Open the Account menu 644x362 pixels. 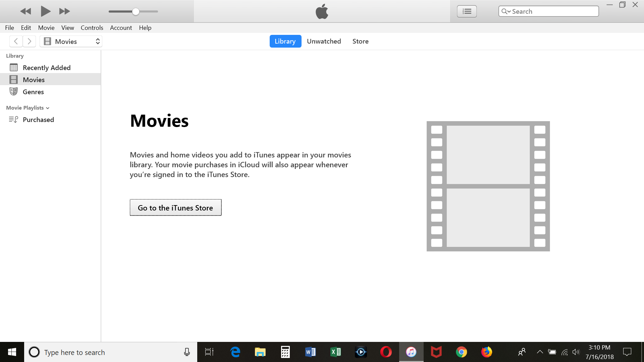[x=121, y=28]
